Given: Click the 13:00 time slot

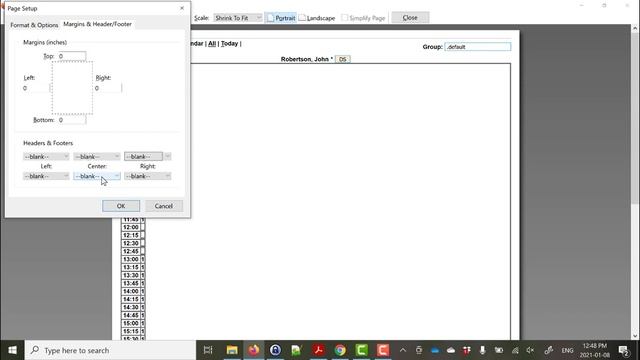Looking at the screenshot, I should coord(131,259).
